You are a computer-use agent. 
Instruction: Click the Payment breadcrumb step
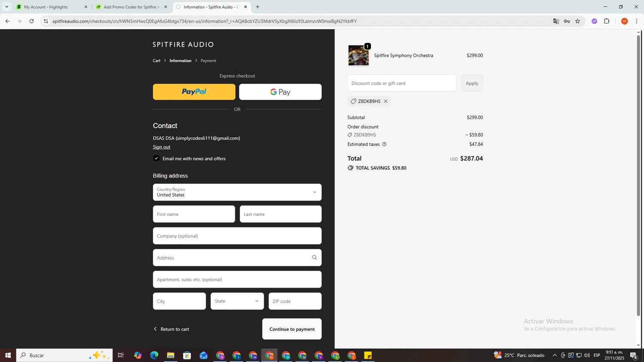(208, 60)
